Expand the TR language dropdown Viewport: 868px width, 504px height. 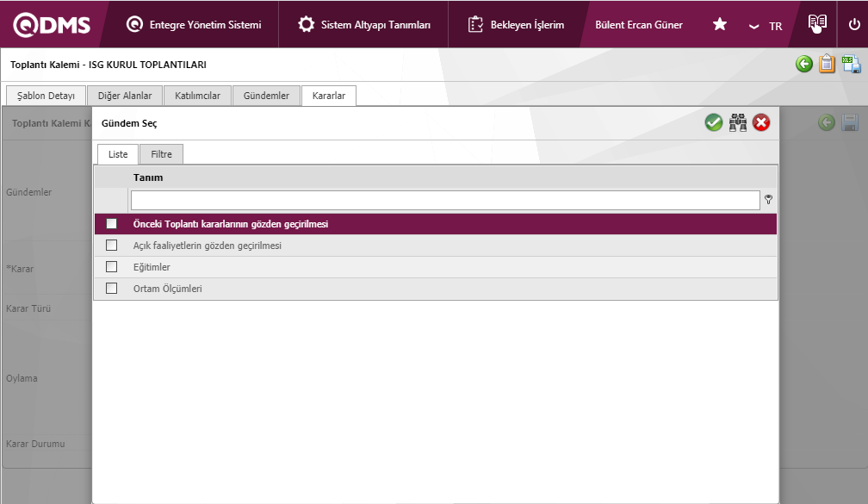[766, 26]
